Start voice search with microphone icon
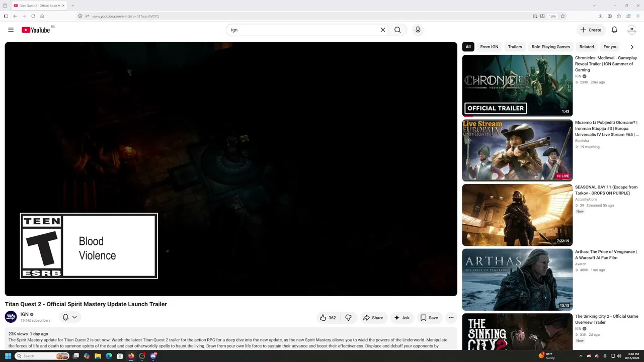Viewport: 644px width, 362px height. pos(418,30)
